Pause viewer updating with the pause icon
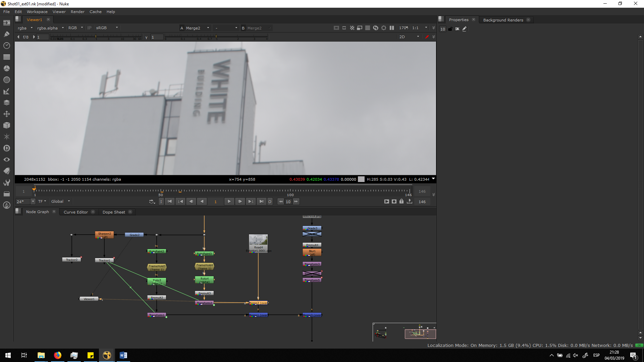The width and height of the screenshot is (644, 362). pyautogui.click(x=391, y=28)
